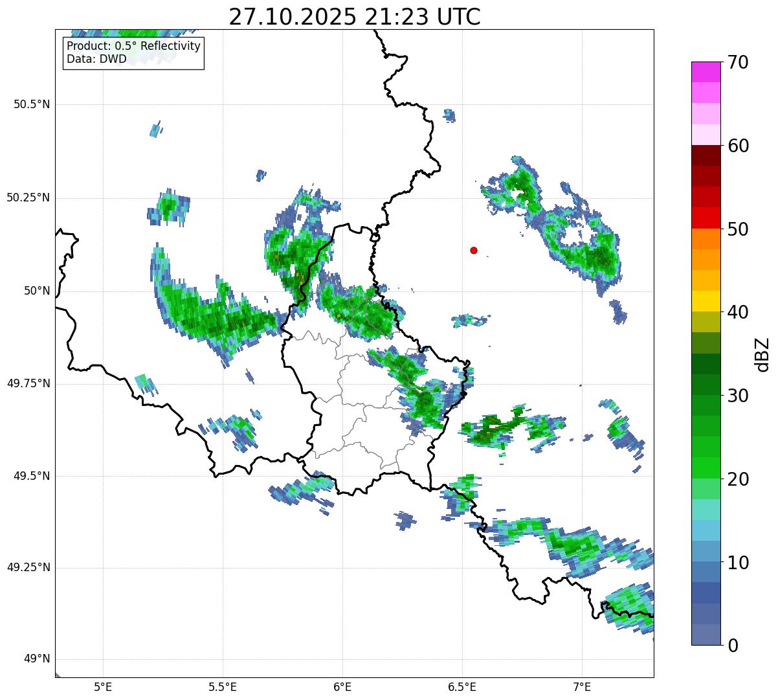This screenshot has height=700, width=778.
Task: Click the red station marker dot
Action: [474, 250]
